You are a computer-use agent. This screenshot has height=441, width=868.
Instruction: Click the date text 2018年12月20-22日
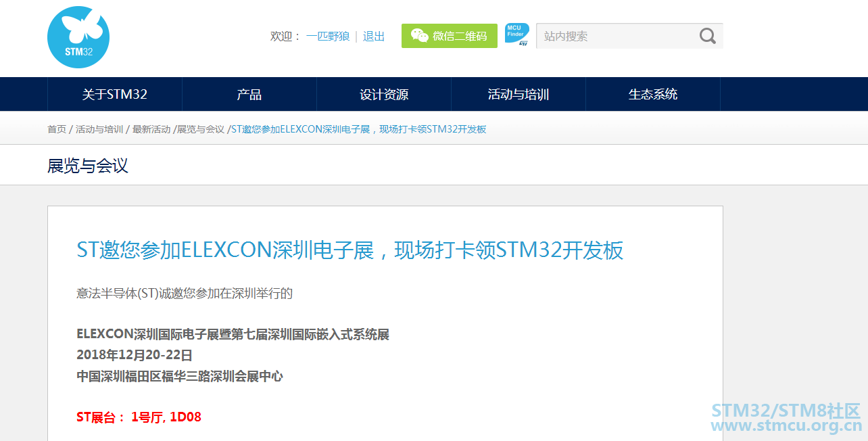click(x=135, y=354)
